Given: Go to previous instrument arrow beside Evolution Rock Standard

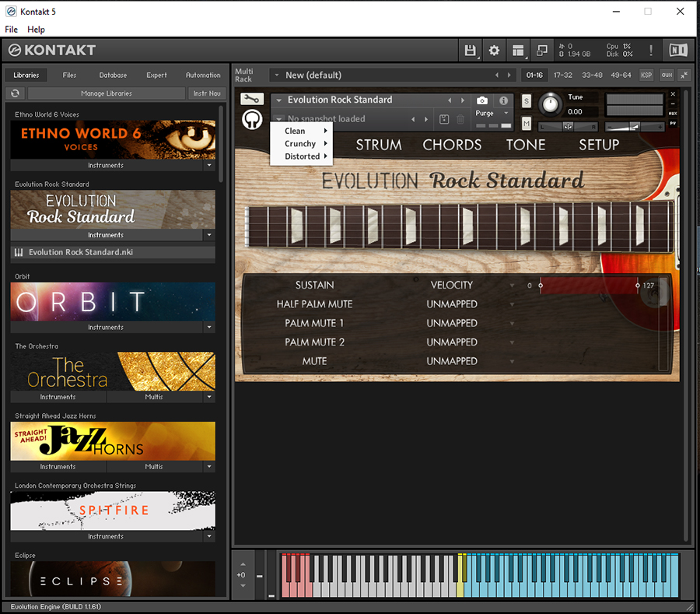Looking at the screenshot, I should 450,100.
